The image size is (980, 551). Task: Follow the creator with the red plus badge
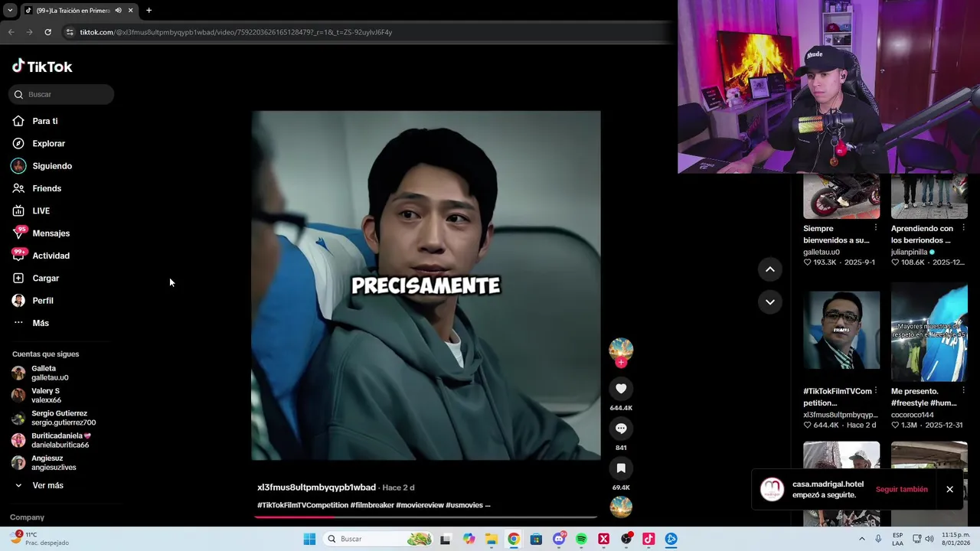pos(621,363)
